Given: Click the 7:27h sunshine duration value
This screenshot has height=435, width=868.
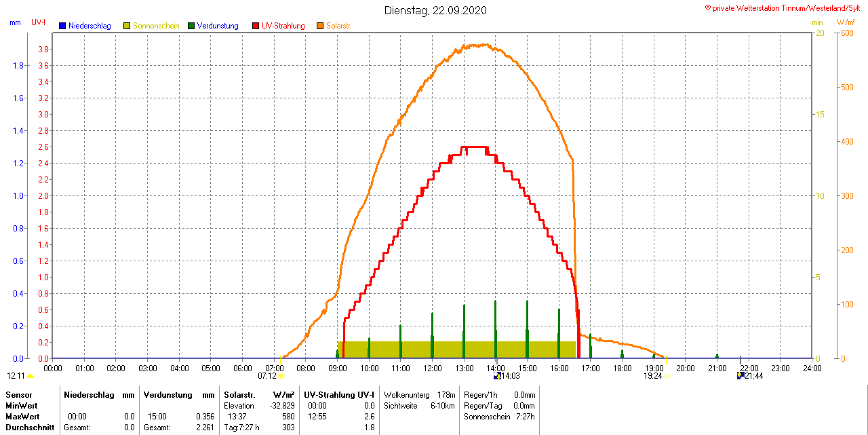Looking at the screenshot, I should (x=526, y=416).
